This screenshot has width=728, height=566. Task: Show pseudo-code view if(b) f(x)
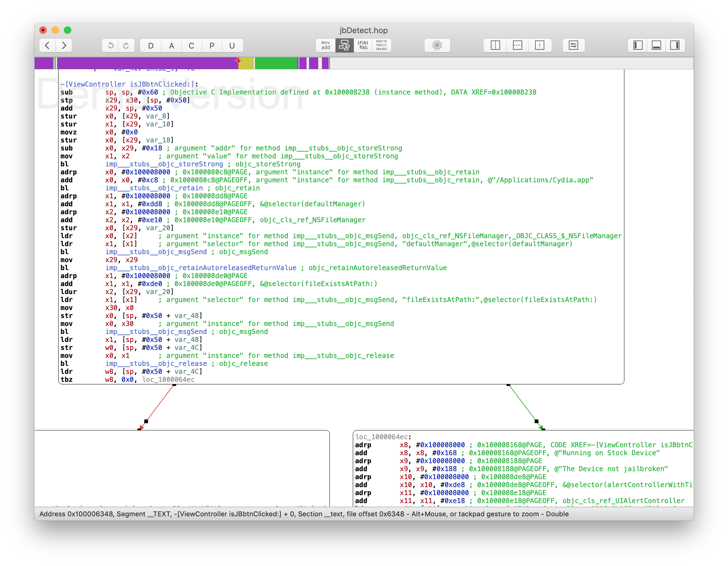coord(363,45)
